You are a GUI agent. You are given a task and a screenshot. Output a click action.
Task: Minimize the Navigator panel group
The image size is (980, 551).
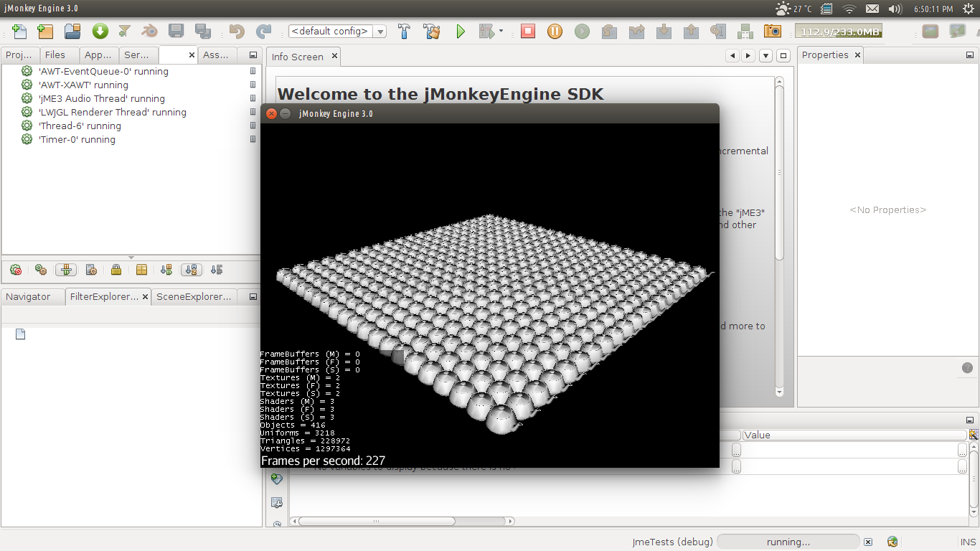253,296
